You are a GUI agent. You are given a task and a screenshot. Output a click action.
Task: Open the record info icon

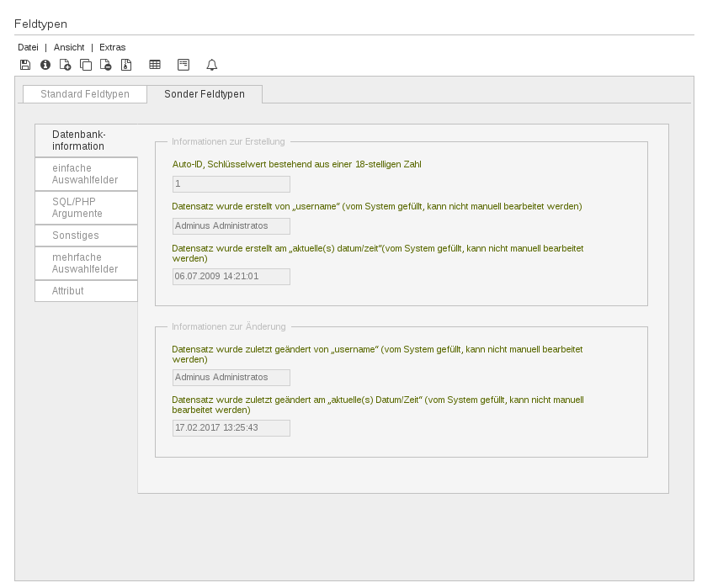tap(45, 65)
